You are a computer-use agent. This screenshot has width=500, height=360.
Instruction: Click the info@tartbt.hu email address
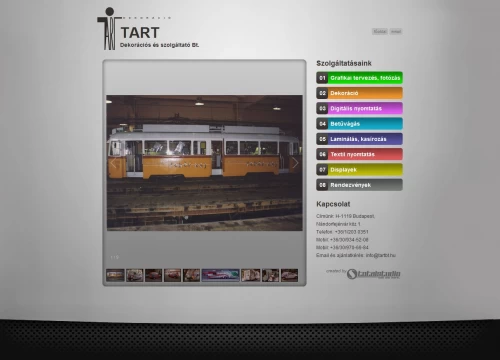(381, 255)
